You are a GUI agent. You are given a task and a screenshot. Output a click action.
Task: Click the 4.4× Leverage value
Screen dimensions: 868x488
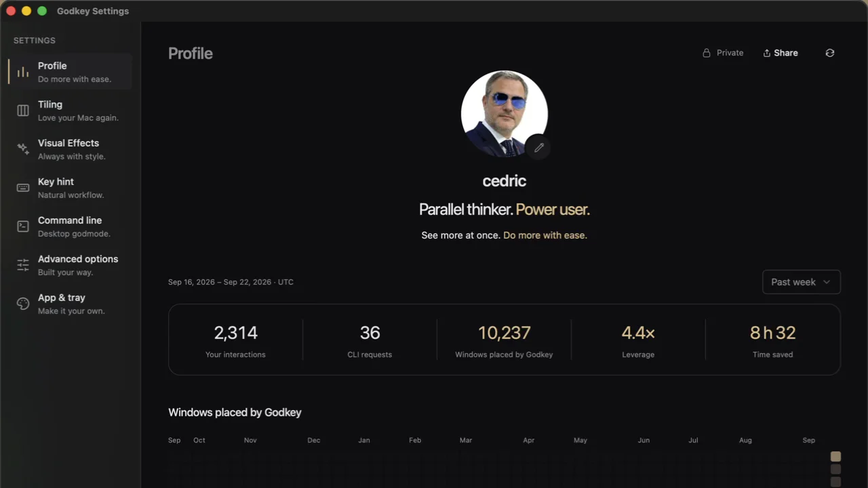coord(638,333)
